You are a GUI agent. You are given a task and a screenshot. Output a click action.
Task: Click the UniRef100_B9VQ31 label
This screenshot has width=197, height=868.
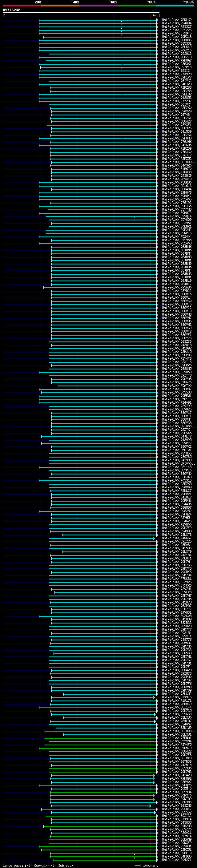(176, 612)
